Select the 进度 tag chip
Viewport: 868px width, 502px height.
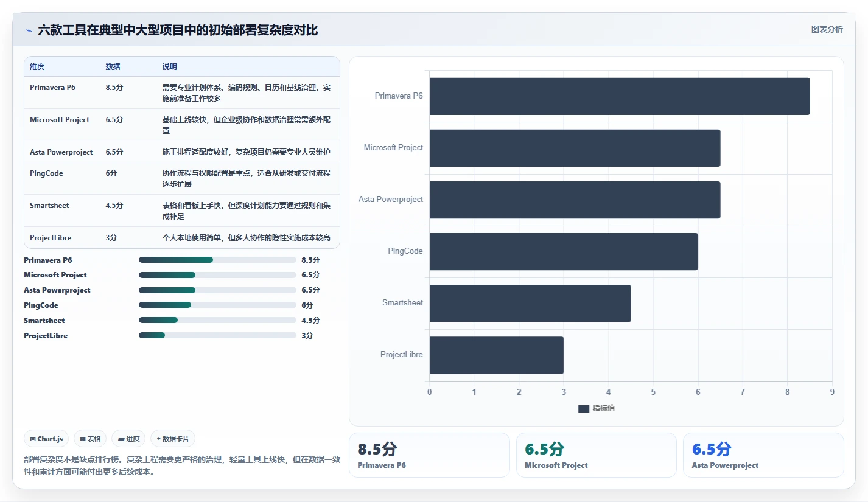(128, 439)
